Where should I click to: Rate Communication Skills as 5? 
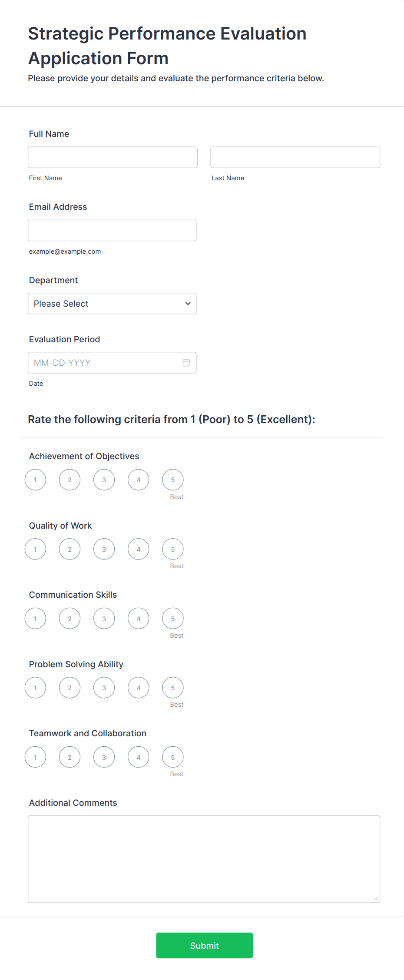coord(173,619)
